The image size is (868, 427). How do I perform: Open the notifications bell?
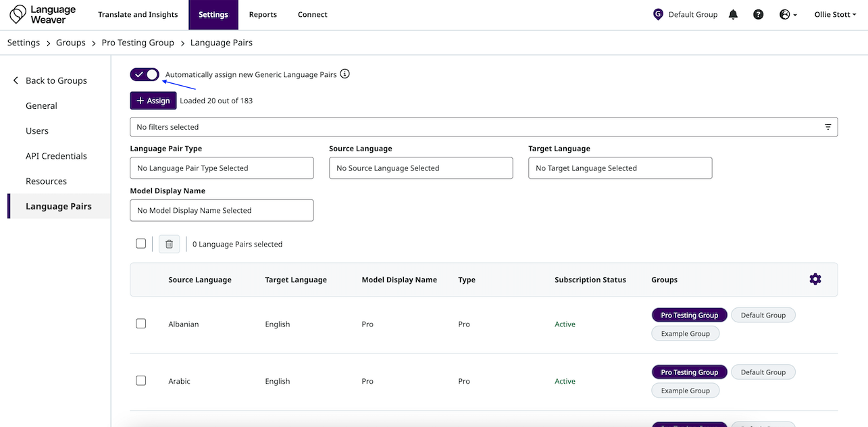[x=733, y=14]
